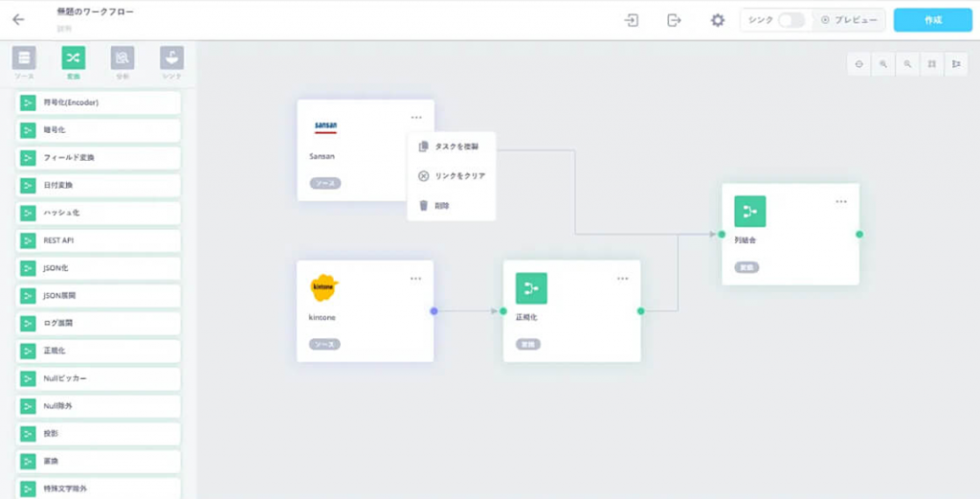Toggle the シンク switch

(791, 20)
